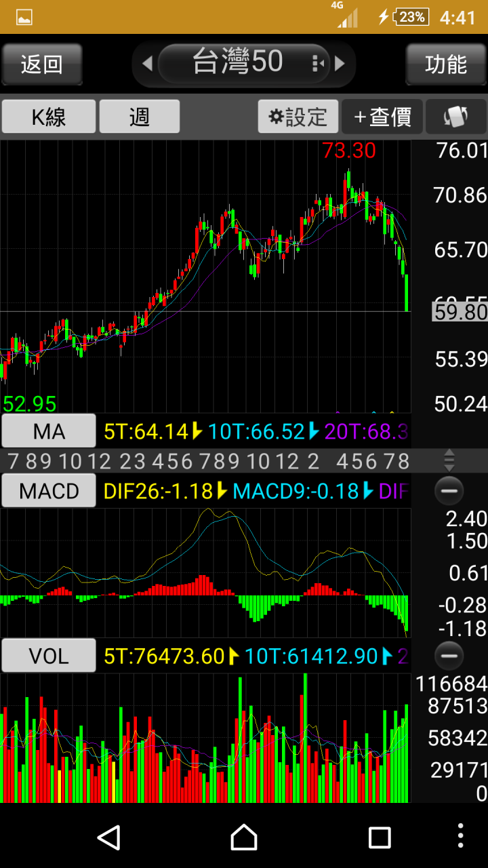Tap the month axis timeline row
This screenshot has height=868, width=488.
pos(206,461)
